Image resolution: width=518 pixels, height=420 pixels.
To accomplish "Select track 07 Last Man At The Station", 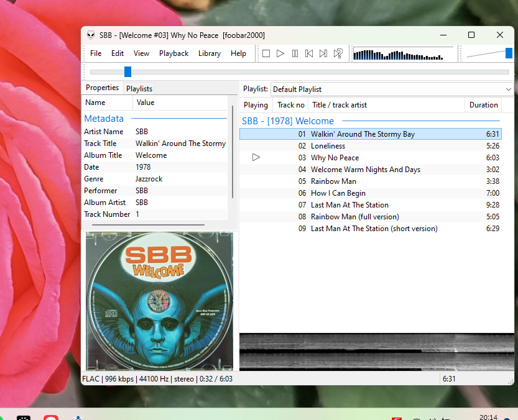I will (371, 205).
